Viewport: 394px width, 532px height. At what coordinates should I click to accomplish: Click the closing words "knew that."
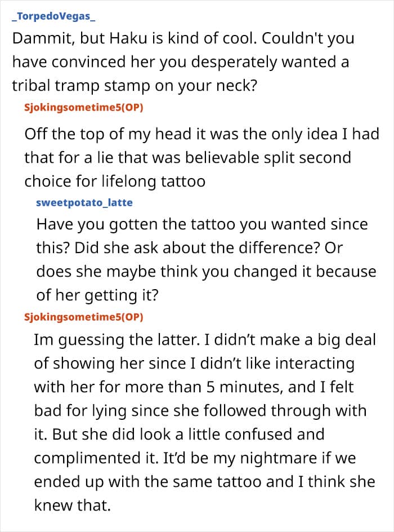[71, 506]
